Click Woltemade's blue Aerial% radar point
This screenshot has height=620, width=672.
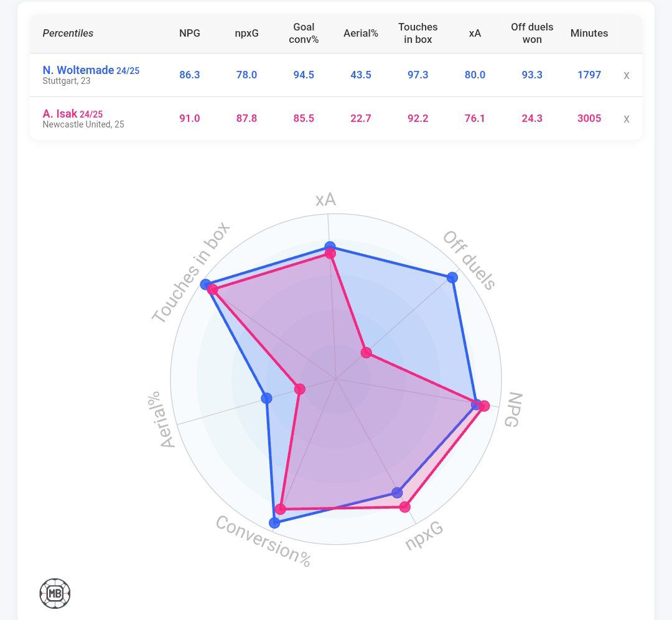267,398
